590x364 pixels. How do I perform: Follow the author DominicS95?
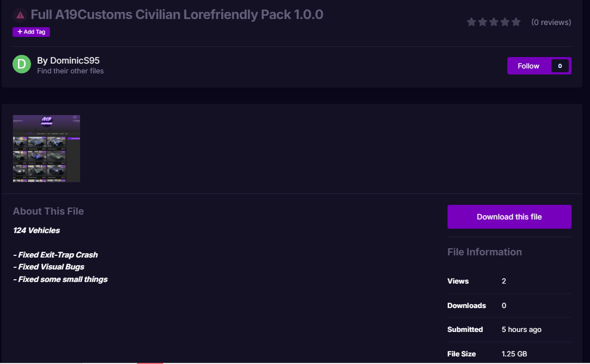(528, 66)
